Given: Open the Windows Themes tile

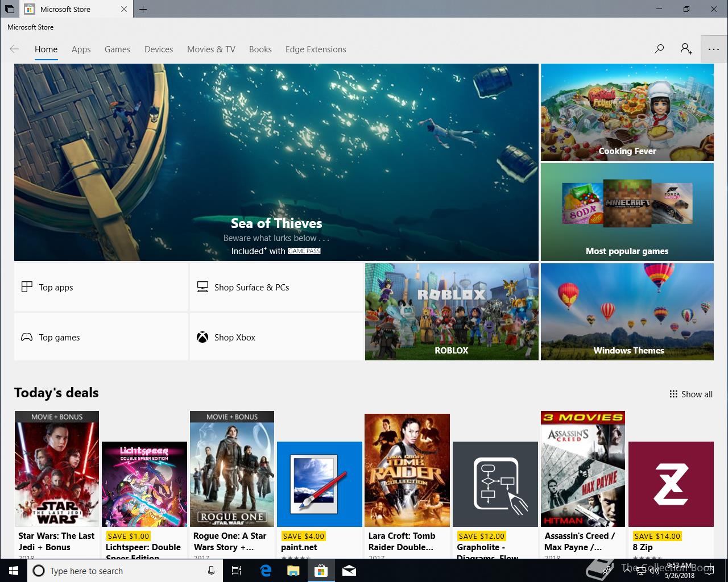Looking at the screenshot, I should coord(627,311).
